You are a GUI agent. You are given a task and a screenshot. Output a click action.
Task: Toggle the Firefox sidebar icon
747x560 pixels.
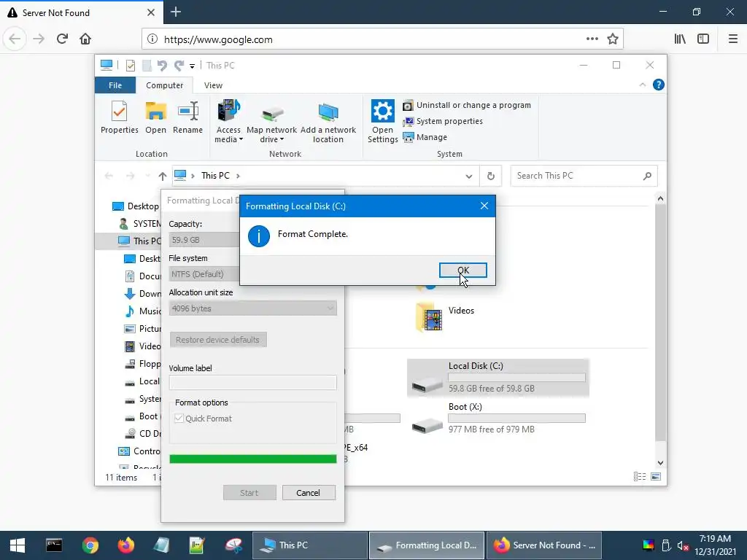point(703,39)
